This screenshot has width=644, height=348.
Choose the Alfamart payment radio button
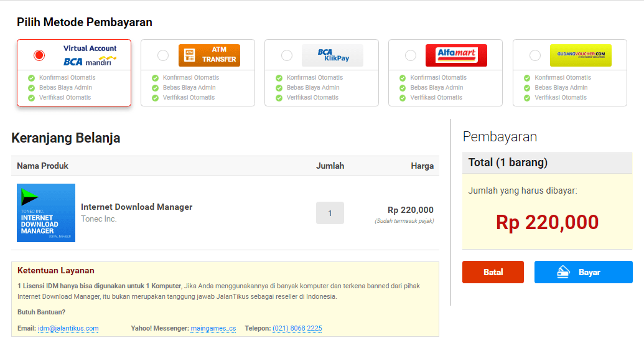pyautogui.click(x=410, y=55)
